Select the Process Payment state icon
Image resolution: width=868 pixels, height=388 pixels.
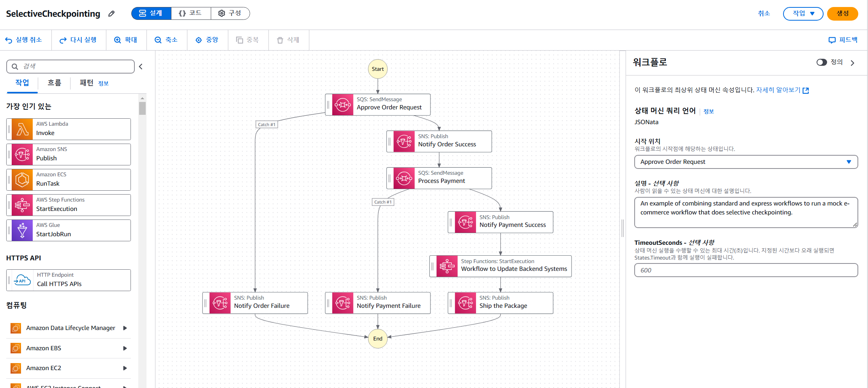pyautogui.click(x=404, y=178)
